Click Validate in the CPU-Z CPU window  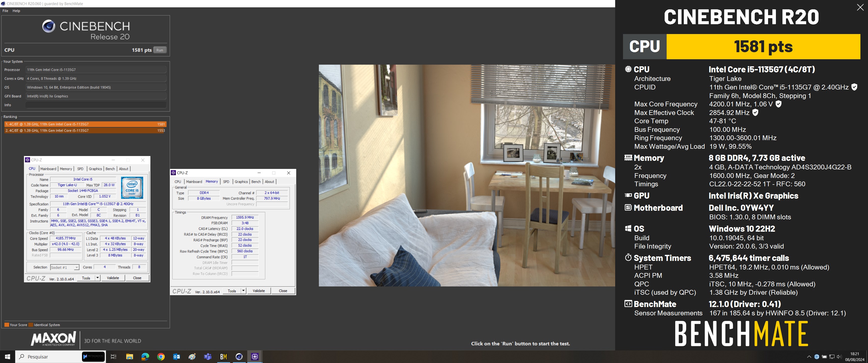(x=113, y=278)
